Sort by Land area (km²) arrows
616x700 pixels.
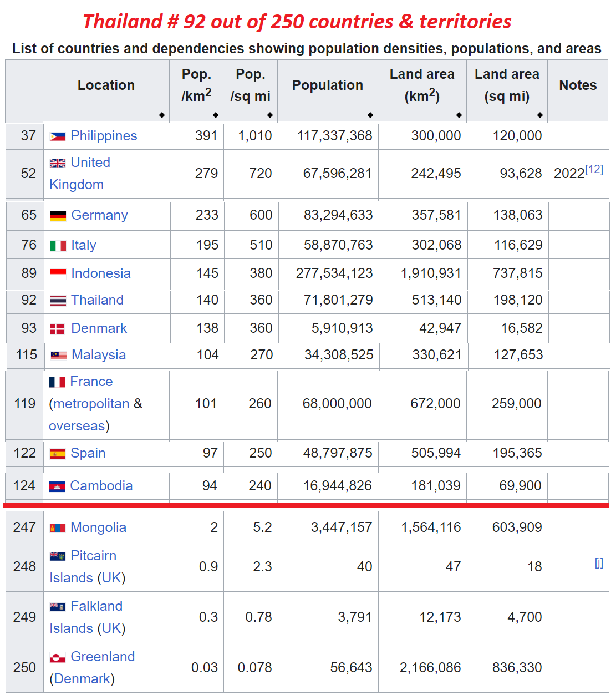point(459,115)
